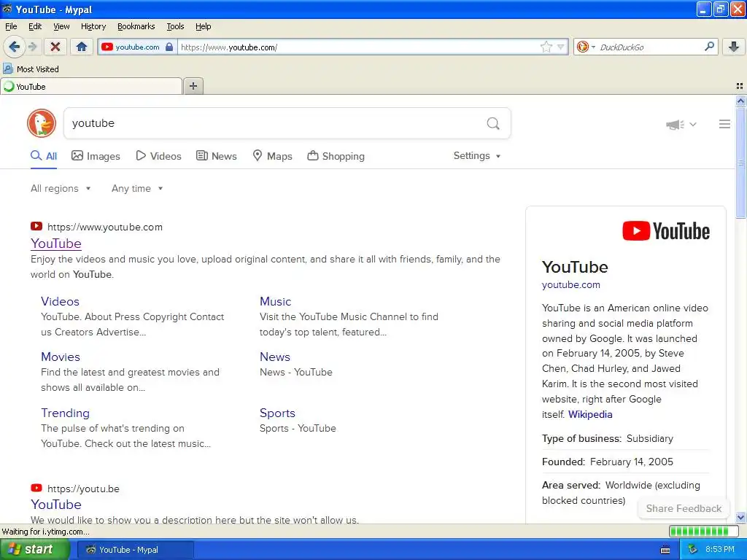Open the first YouTube result title link
This screenshot has width=747, height=560.
[x=56, y=244]
